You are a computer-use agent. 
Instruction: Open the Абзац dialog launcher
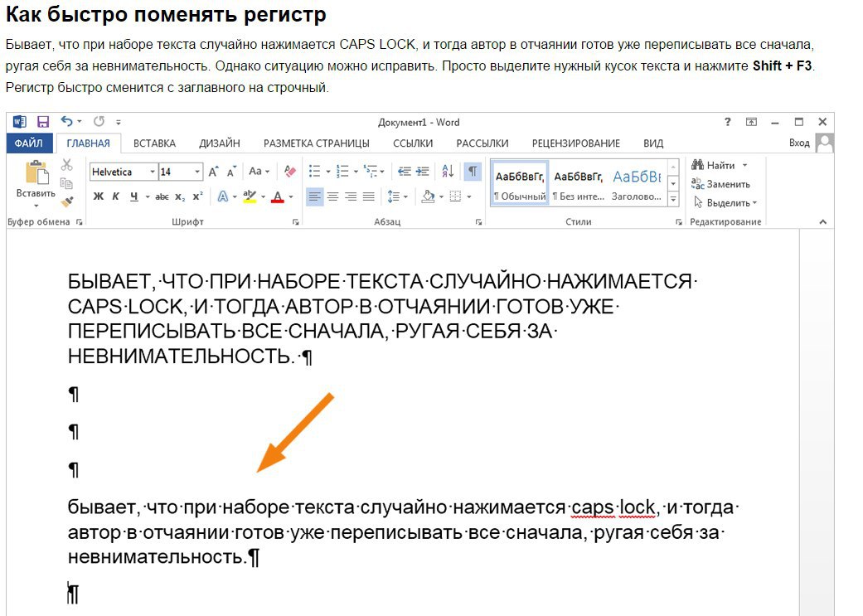[479, 222]
